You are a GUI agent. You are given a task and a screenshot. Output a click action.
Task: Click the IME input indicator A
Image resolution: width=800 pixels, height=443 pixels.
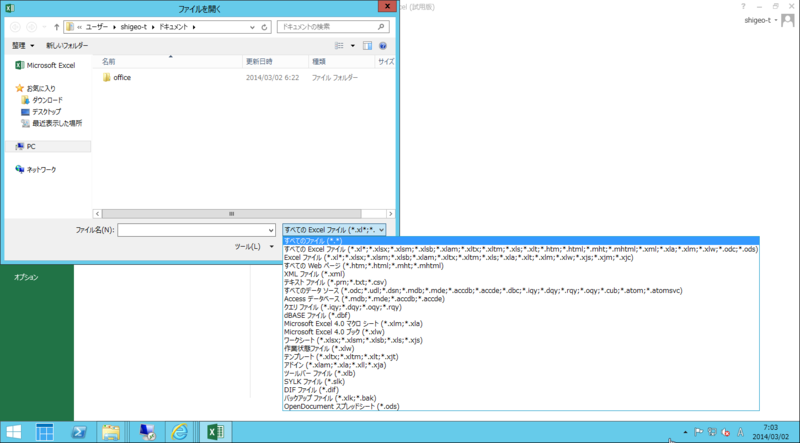click(x=740, y=432)
